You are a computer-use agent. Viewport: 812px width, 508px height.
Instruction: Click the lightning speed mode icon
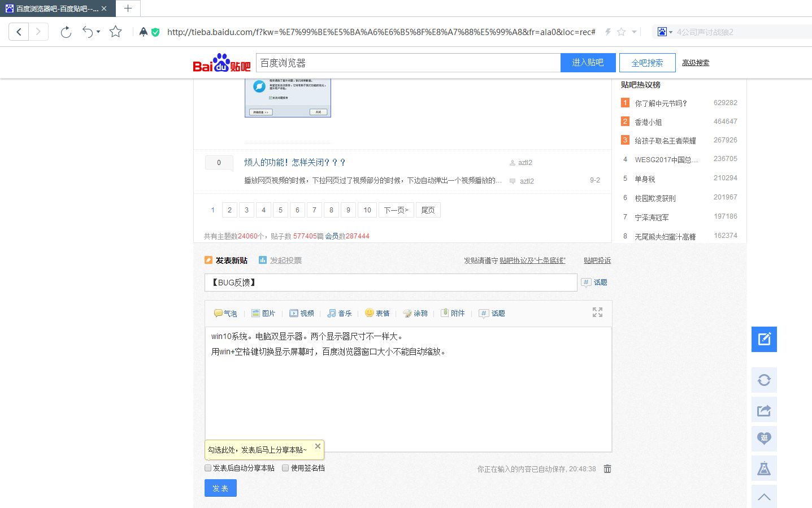[x=608, y=32]
